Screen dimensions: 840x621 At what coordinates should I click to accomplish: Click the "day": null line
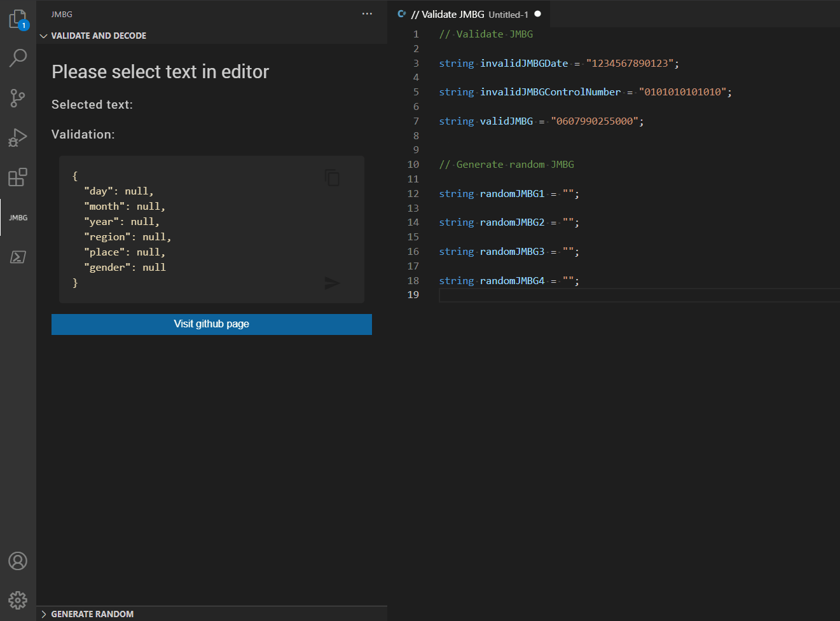tap(118, 191)
